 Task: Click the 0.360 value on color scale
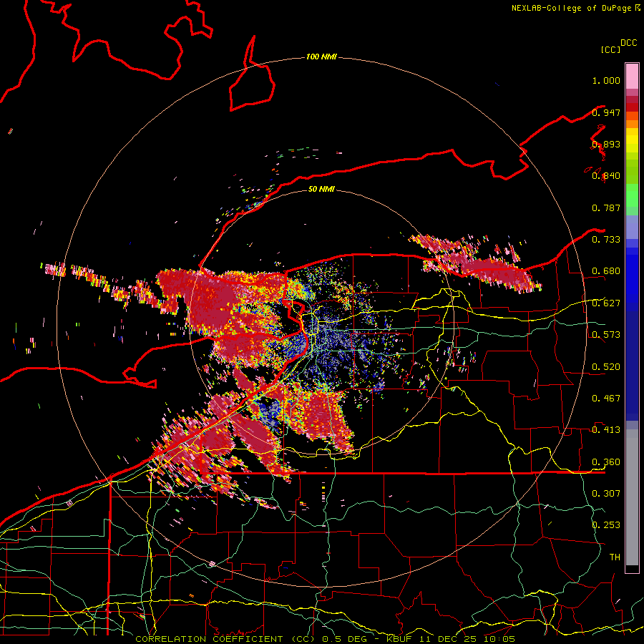(606, 462)
